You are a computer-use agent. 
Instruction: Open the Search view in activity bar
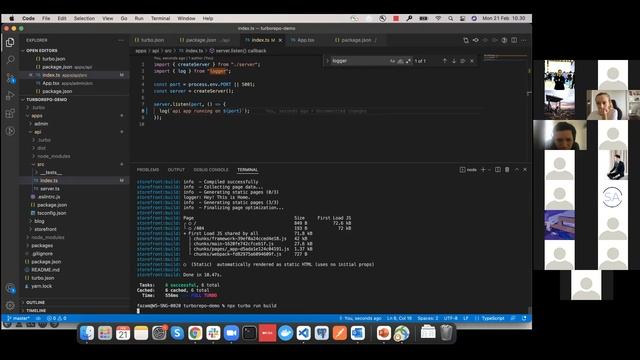(x=10, y=60)
